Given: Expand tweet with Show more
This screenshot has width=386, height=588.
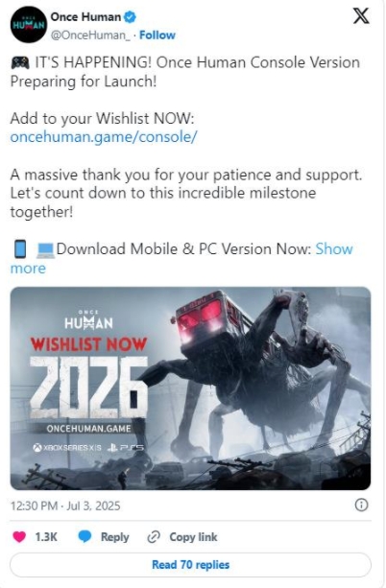Looking at the screenshot, I should [x=181, y=258].
